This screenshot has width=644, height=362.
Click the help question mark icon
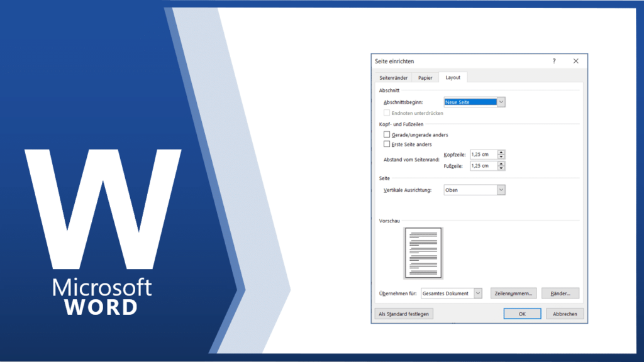553,61
